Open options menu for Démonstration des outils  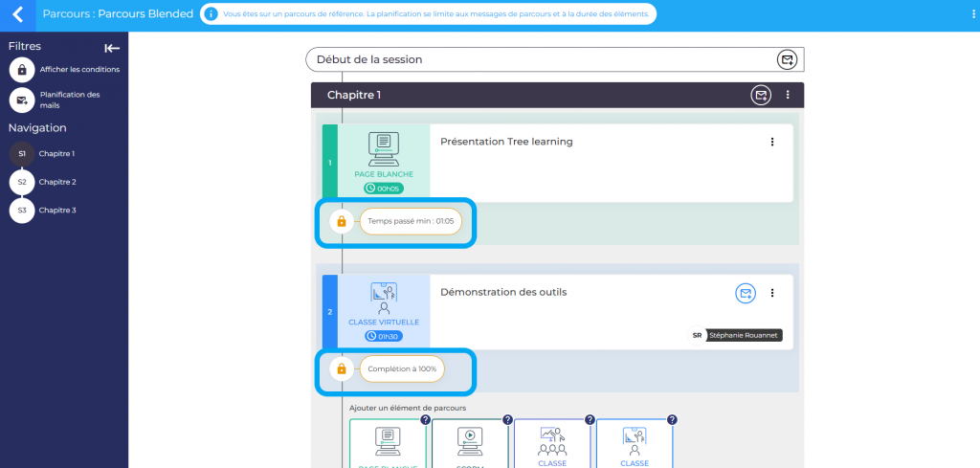(x=771, y=293)
